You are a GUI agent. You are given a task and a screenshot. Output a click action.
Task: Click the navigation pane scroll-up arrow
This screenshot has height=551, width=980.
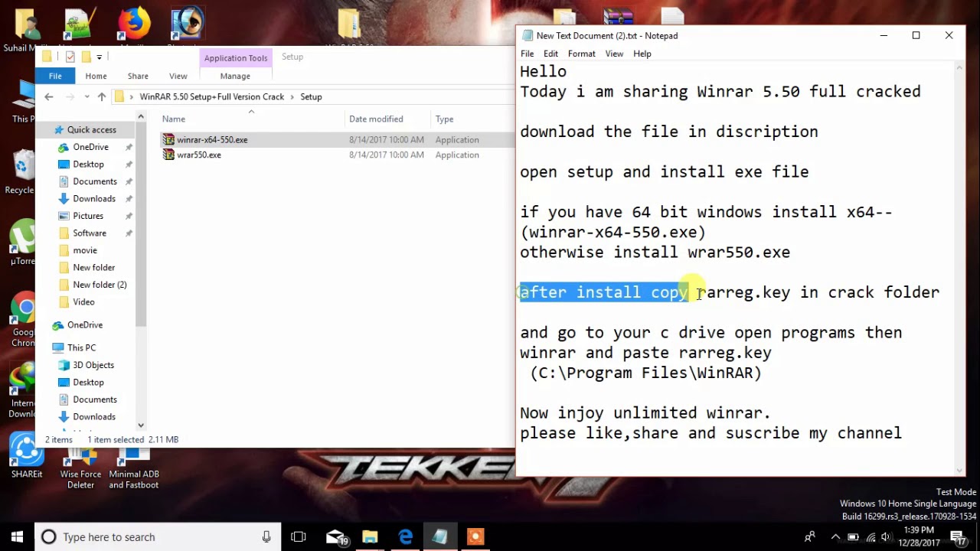[x=141, y=116]
